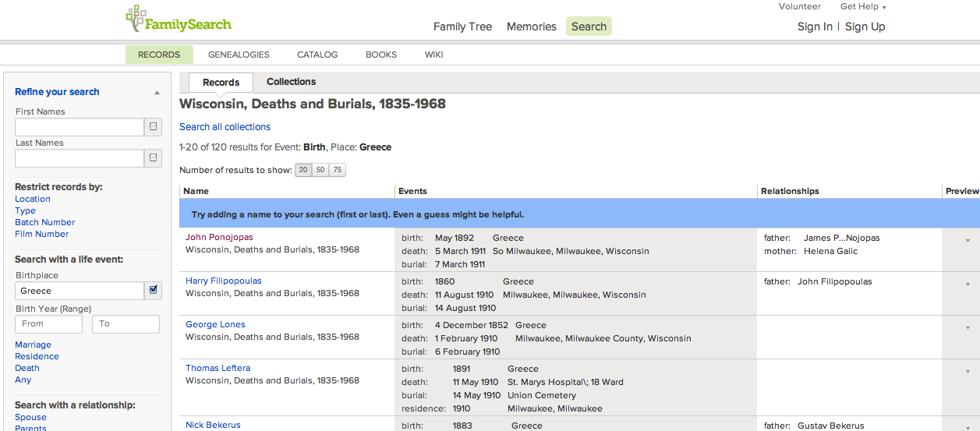980x431 pixels.
Task: Open Nick Bekerus record
Action: pyautogui.click(x=213, y=425)
